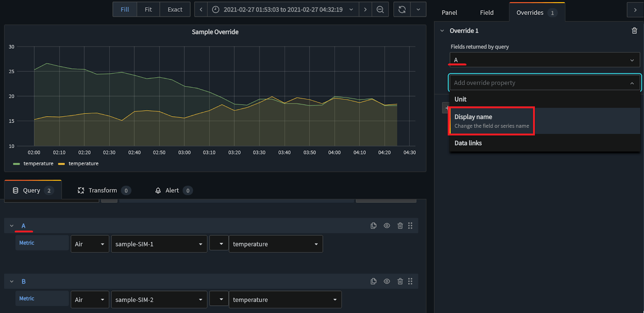Go to previous time range
This screenshot has width=644, height=313.
pos(201,10)
